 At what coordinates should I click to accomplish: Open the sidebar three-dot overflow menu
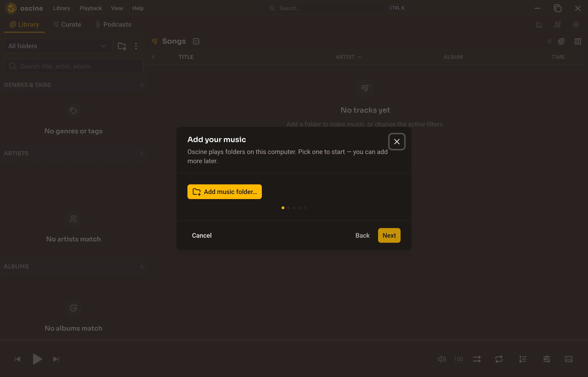coord(136,46)
